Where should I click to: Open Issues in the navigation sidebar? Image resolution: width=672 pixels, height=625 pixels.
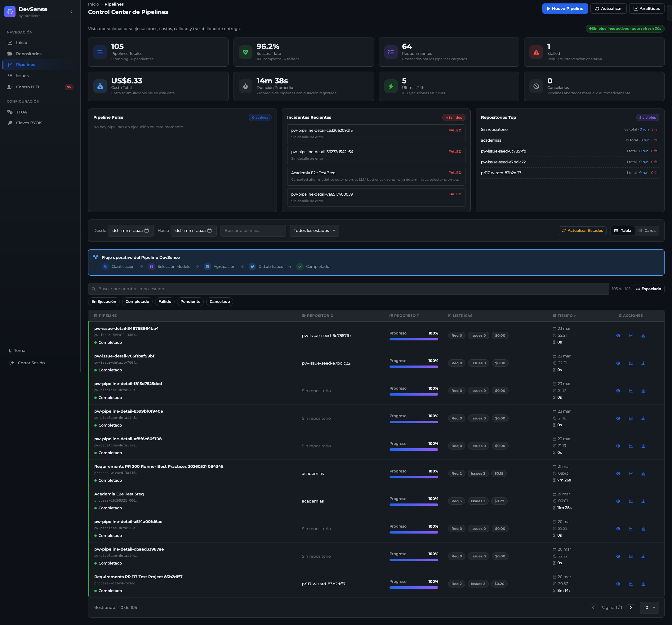22,76
